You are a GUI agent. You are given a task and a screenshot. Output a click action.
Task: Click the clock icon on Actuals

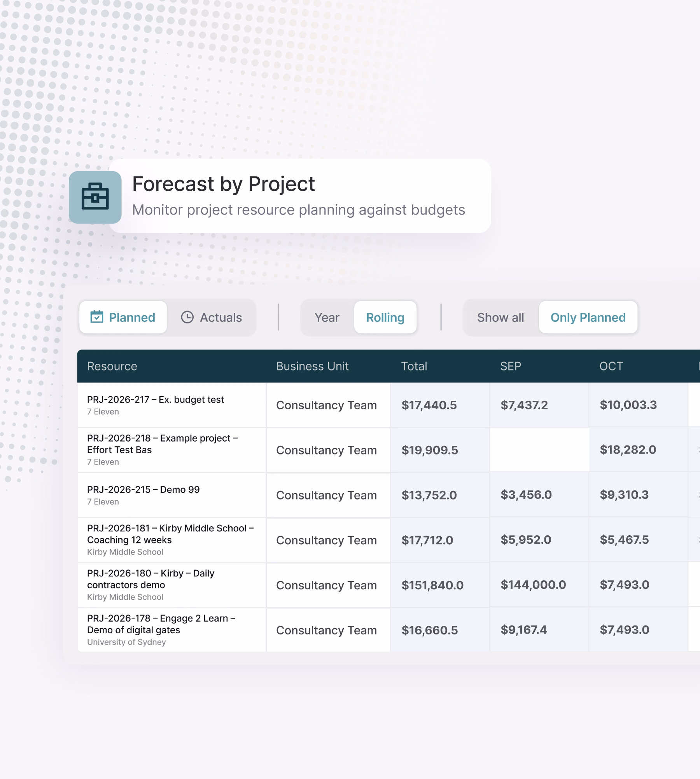click(x=187, y=317)
